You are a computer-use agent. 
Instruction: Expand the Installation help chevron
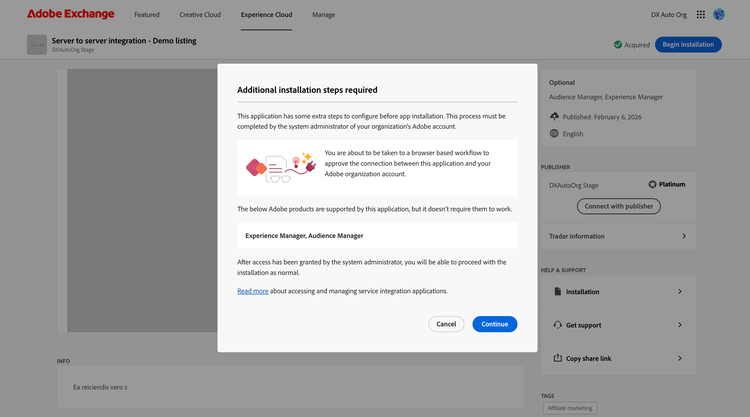tap(680, 291)
